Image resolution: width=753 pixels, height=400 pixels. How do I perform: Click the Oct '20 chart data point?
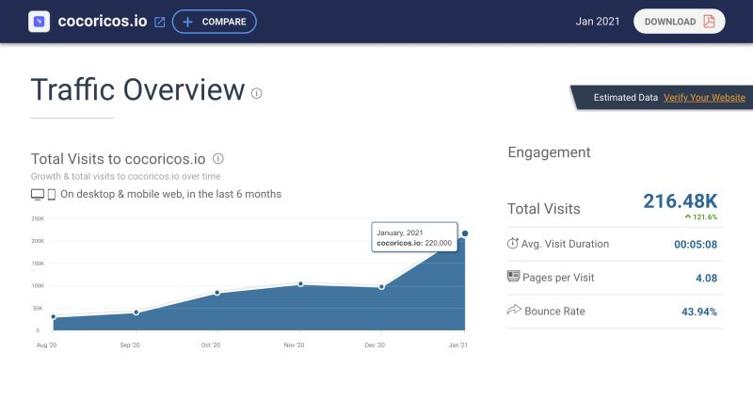pos(217,293)
